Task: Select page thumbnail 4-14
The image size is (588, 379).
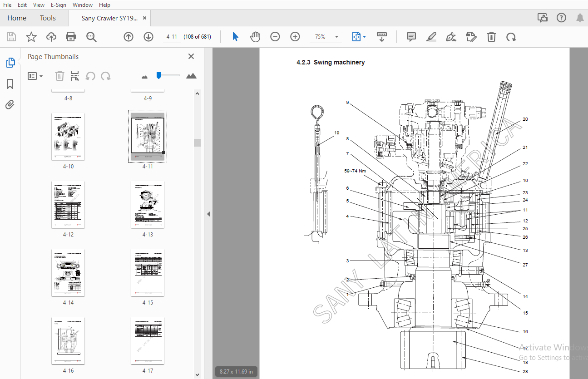Action: [x=68, y=273]
